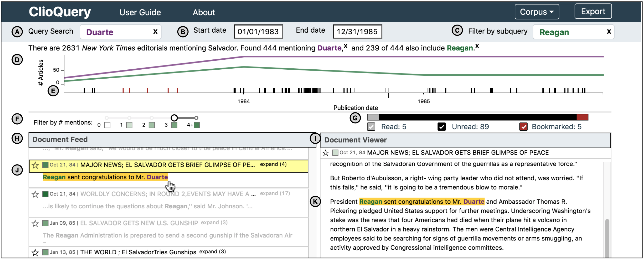Click the star icon in Document Viewer header

(x=325, y=153)
